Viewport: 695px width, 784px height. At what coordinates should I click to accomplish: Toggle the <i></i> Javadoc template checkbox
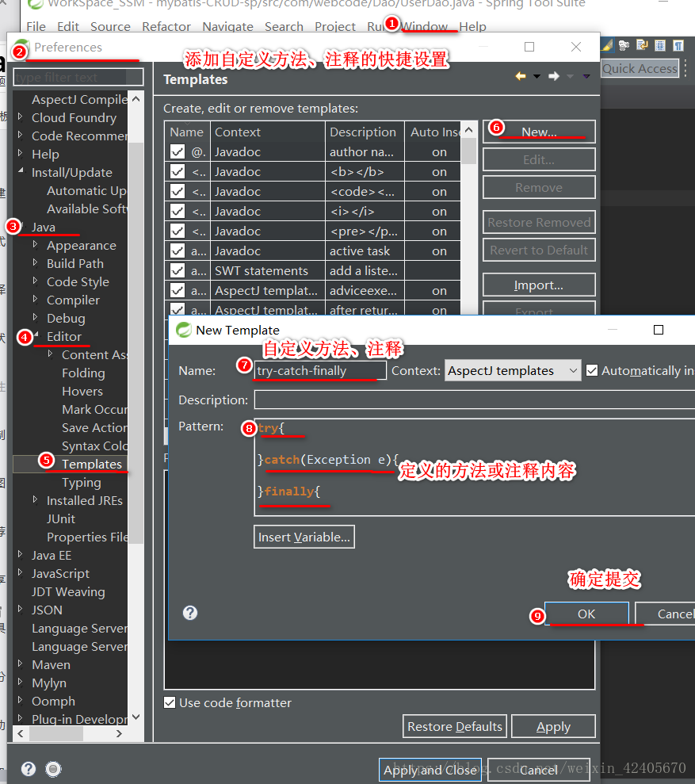pyautogui.click(x=178, y=211)
